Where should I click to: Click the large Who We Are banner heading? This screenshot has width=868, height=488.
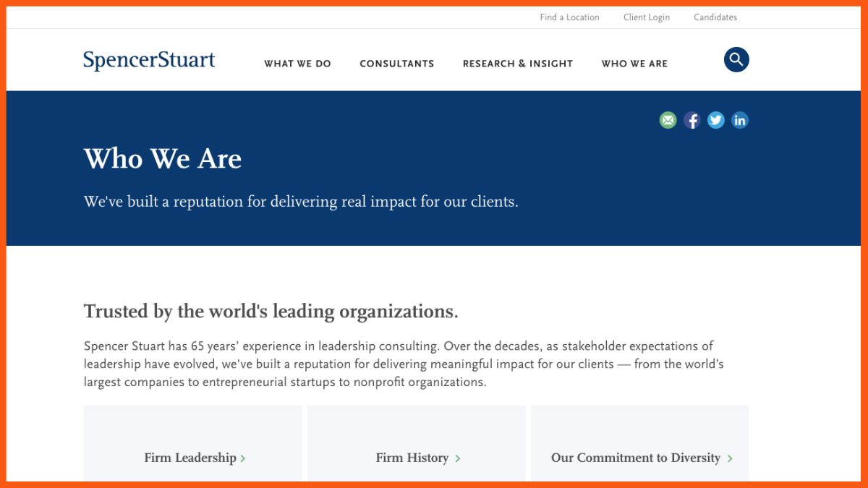click(x=163, y=159)
